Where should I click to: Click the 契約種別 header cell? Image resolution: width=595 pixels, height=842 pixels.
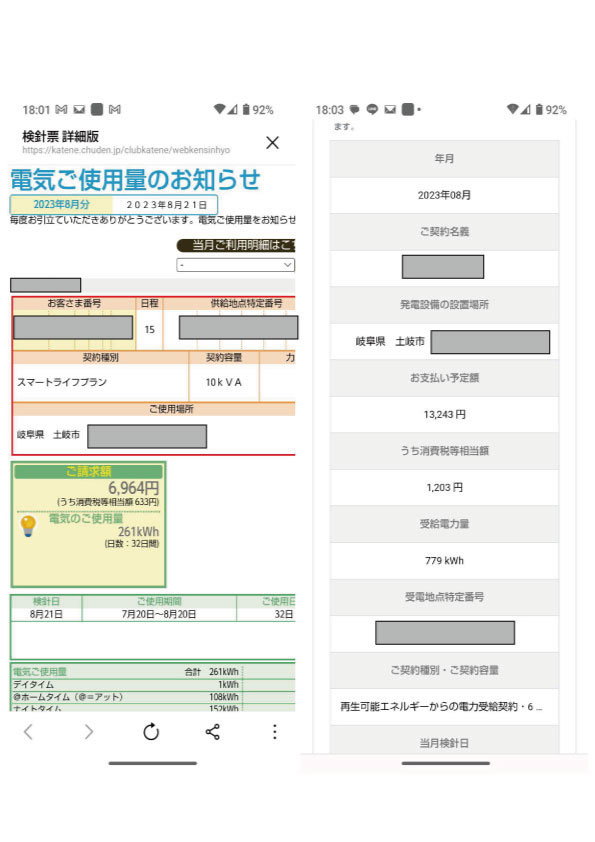click(100, 357)
